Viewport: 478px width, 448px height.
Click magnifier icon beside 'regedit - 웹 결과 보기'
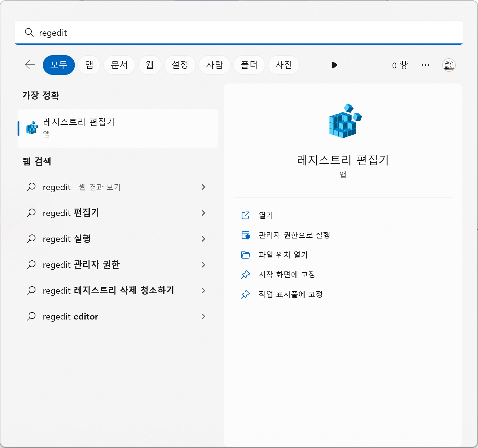31,187
